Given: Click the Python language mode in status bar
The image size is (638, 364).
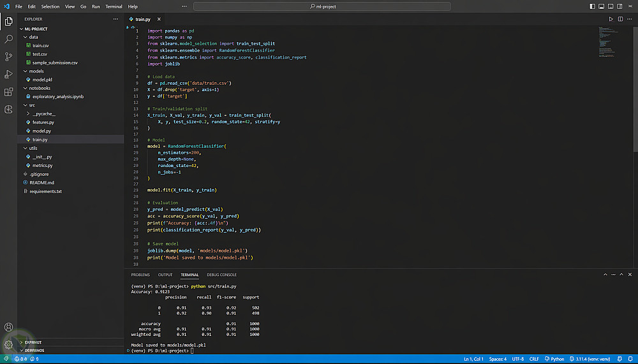Looking at the screenshot, I should (x=554, y=359).
